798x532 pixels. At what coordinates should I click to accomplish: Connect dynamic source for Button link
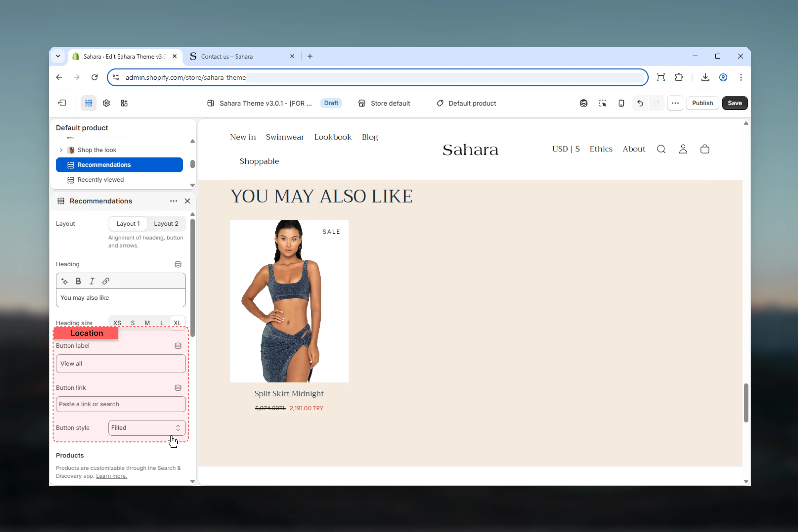coord(178,387)
